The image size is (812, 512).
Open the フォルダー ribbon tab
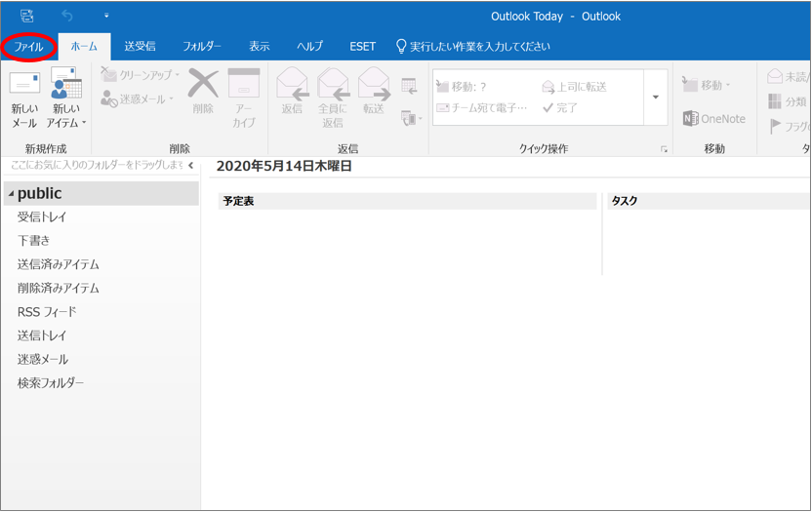point(202,47)
